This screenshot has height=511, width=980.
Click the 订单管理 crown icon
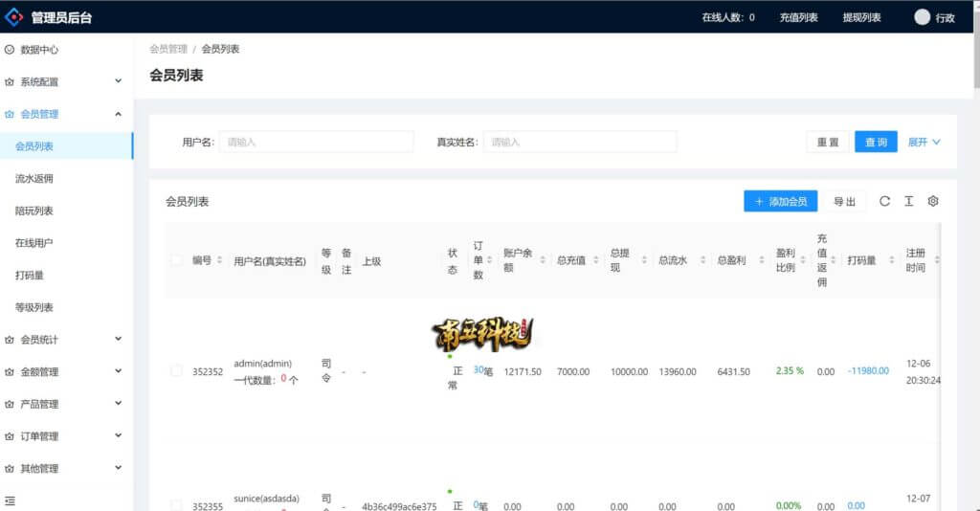click(10, 436)
